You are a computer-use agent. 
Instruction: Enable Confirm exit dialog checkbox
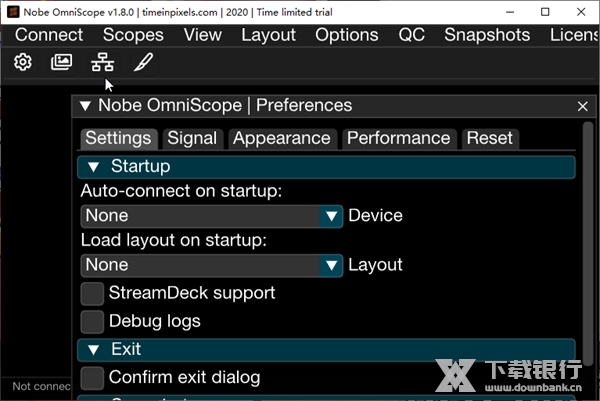pyautogui.click(x=92, y=377)
